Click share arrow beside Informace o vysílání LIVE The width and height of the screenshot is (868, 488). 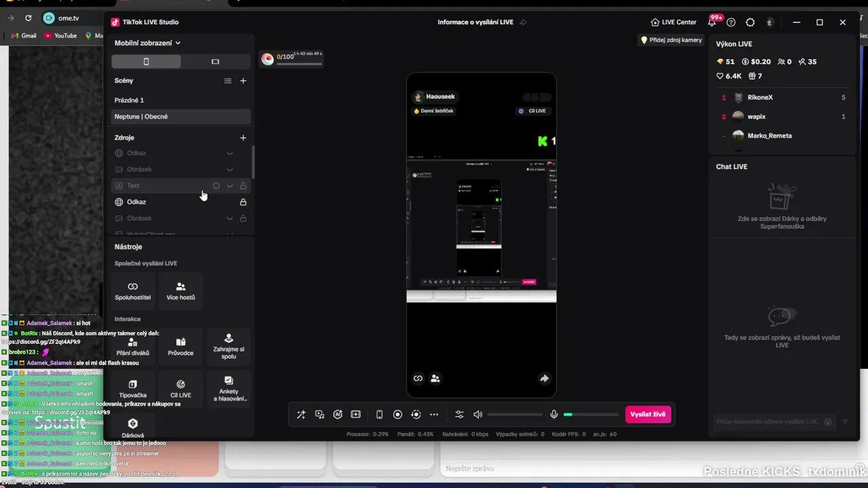point(523,22)
